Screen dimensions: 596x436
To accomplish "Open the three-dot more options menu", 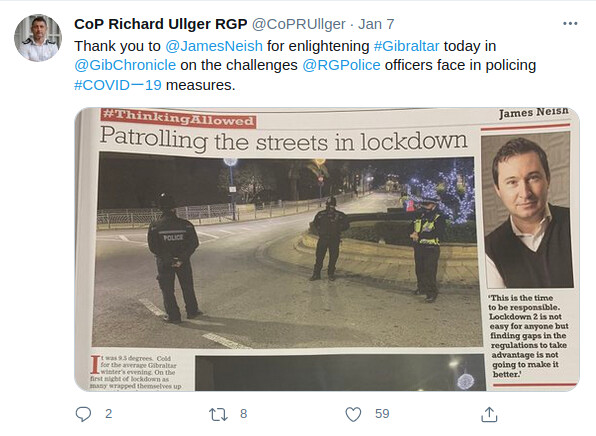I will [x=570, y=24].
